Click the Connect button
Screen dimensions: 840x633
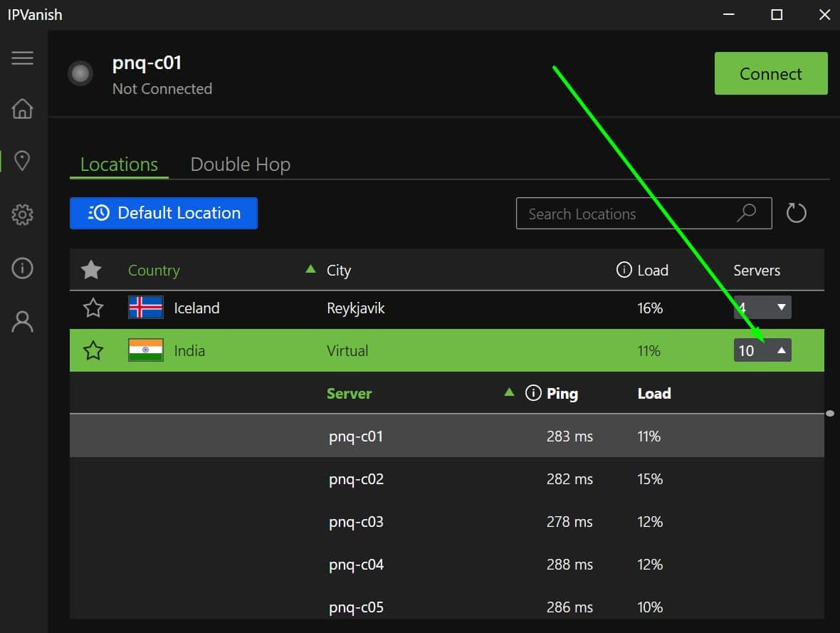[x=771, y=73]
